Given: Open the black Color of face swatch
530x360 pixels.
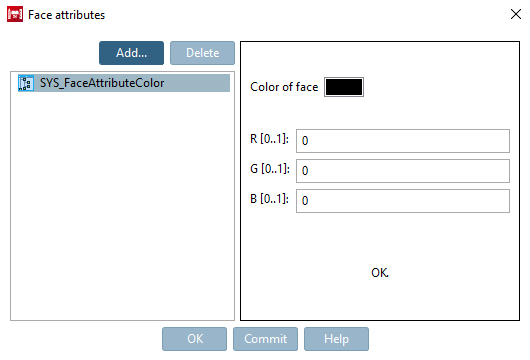Looking at the screenshot, I should (x=344, y=87).
